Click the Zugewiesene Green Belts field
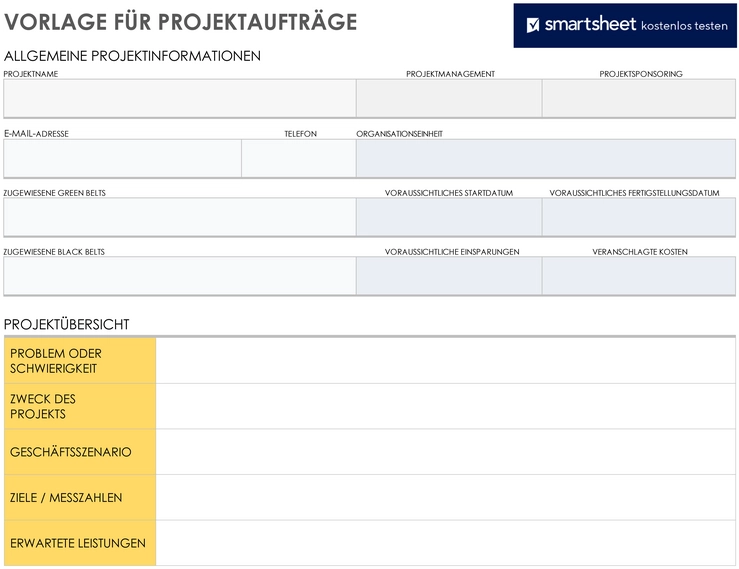Viewport: 739px width, 569px height. (180, 217)
